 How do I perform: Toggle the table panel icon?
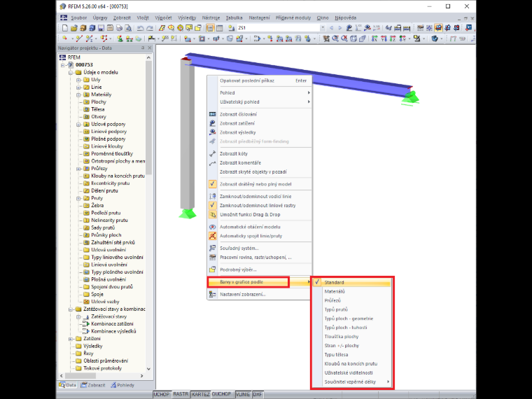point(219,28)
